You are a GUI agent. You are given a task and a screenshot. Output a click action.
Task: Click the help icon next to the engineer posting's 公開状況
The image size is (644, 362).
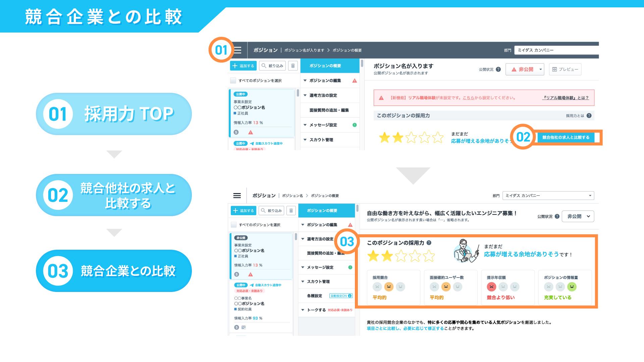point(557,217)
